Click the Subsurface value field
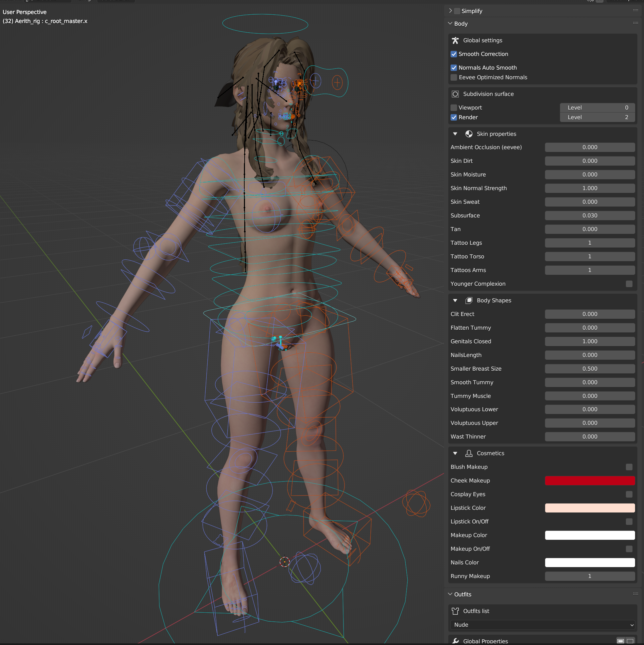The image size is (644, 645). [x=590, y=216]
